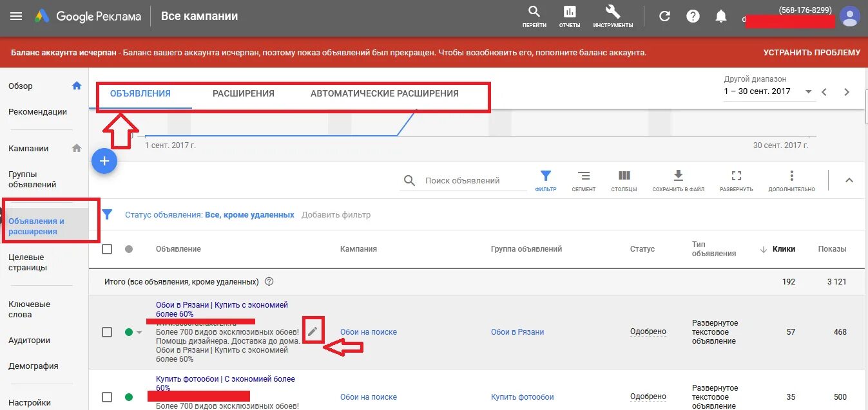Switch to the Объявления tab

pos(140,93)
